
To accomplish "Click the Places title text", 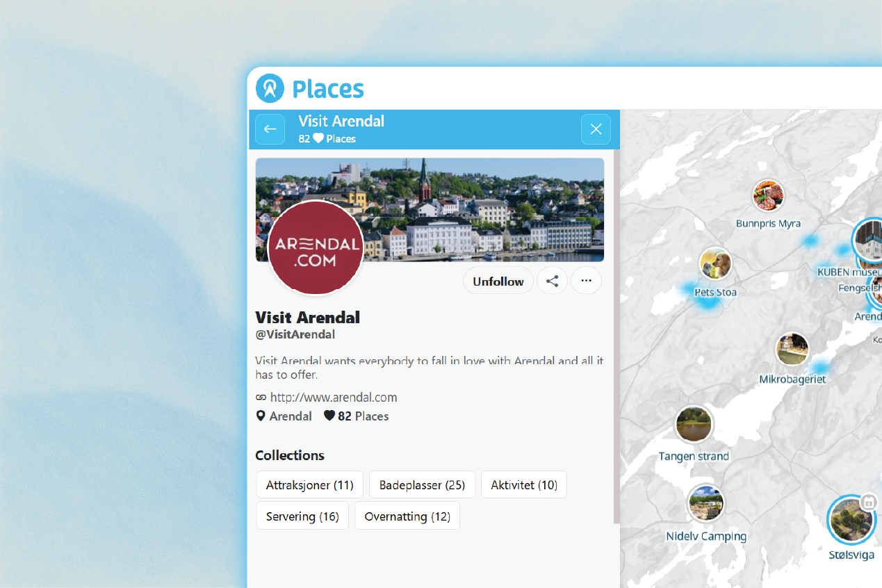I will tap(328, 89).
